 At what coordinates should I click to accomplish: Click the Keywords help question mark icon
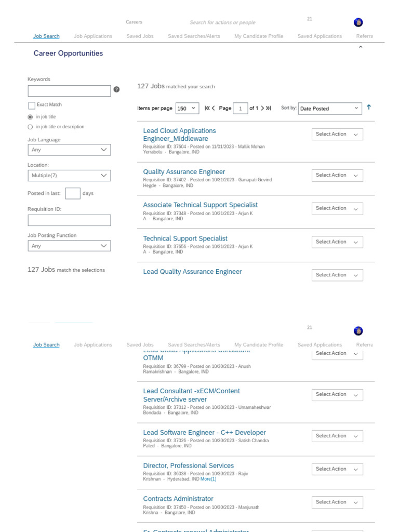click(x=116, y=89)
